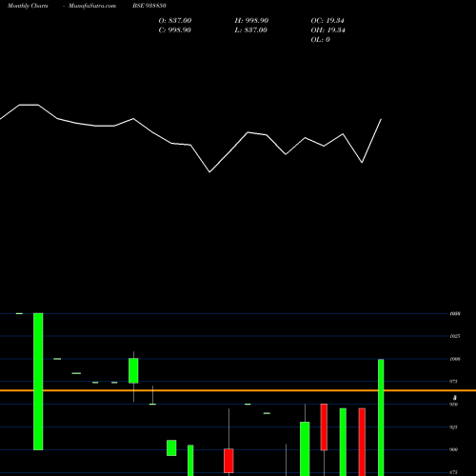The image size is (476, 476).
Task: Click the "OL: 0" reading
Action: tap(321, 40)
